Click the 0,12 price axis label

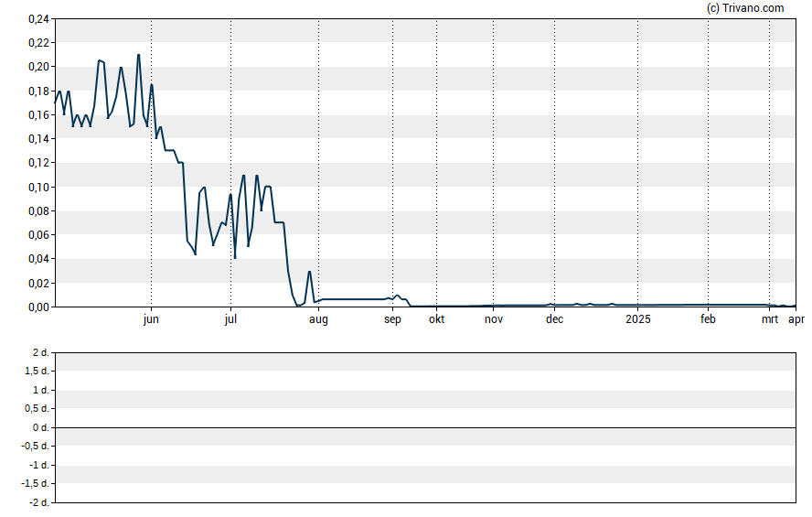coord(38,163)
